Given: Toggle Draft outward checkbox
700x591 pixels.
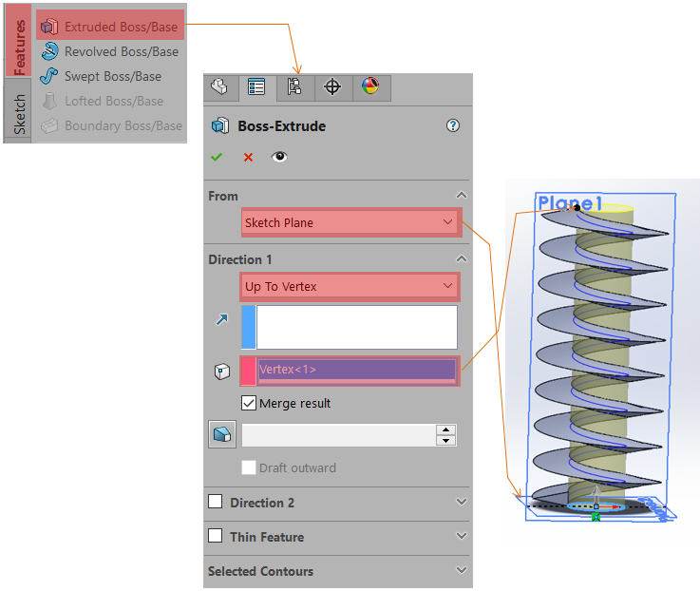Looking at the screenshot, I should tap(249, 467).
